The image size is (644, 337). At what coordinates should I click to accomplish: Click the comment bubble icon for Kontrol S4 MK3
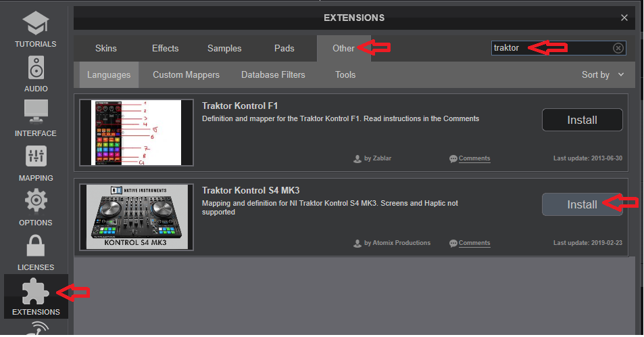pos(453,244)
